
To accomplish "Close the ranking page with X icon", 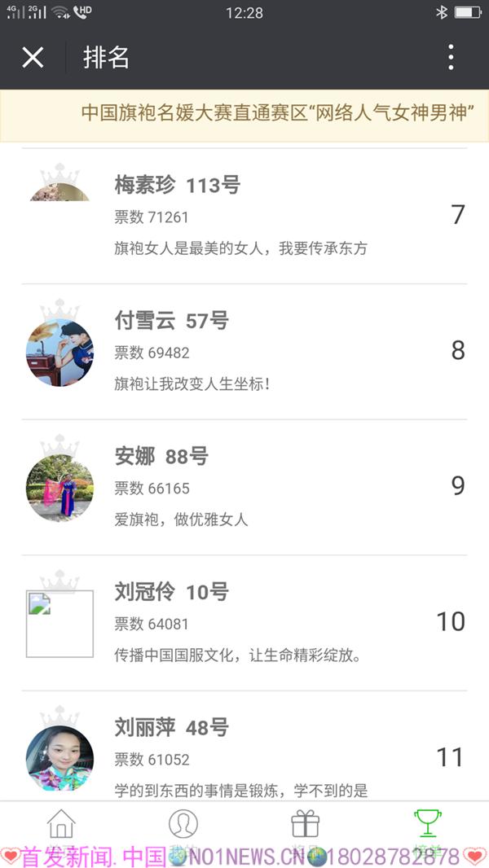I will point(33,57).
